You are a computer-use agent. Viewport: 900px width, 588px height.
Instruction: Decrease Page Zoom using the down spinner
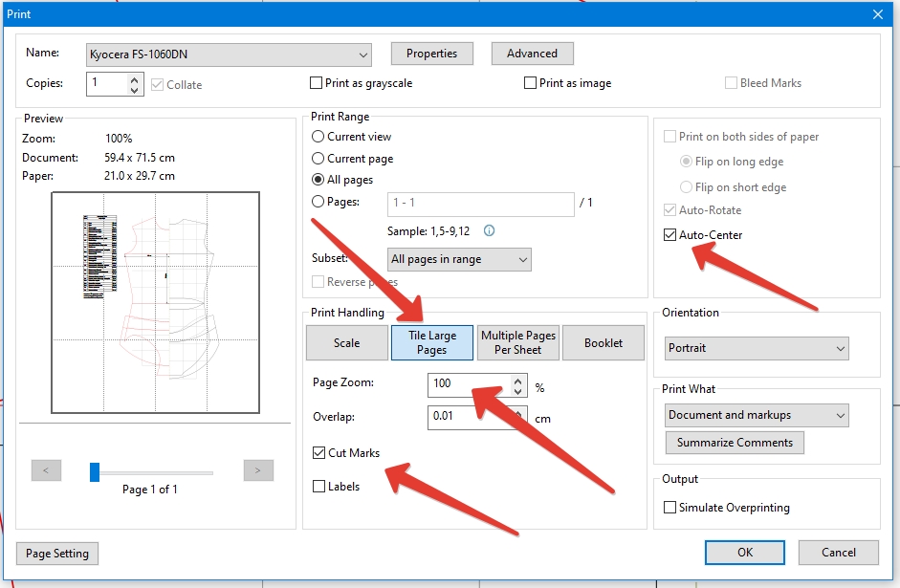[x=518, y=390]
